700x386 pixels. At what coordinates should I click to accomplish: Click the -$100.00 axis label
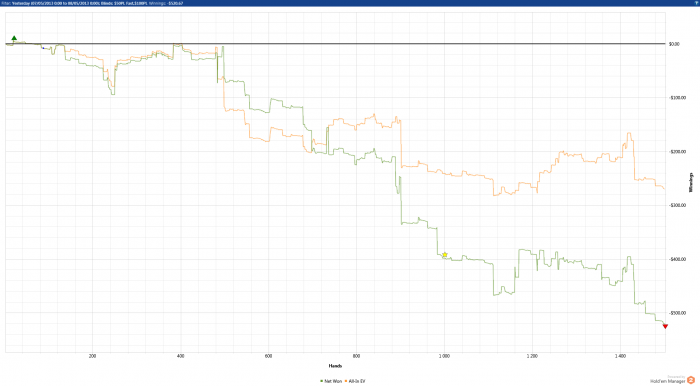pyautogui.click(x=677, y=98)
